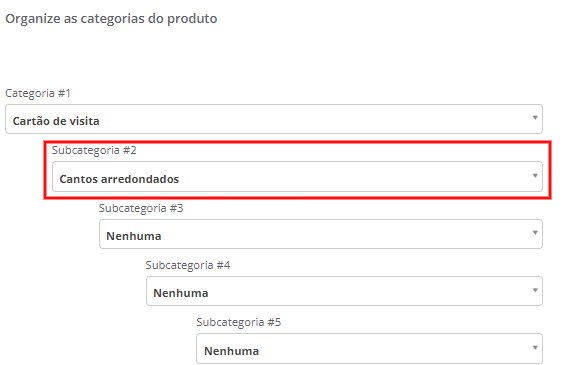Click the Subcategoria #4 caret arrow
The height and width of the screenshot is (365, 562).
[535, 290]
